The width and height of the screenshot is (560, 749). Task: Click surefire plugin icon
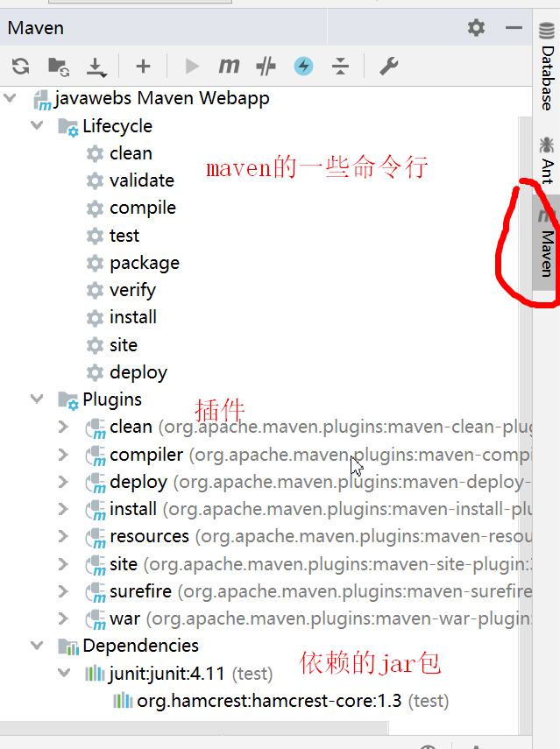point(96,592)
